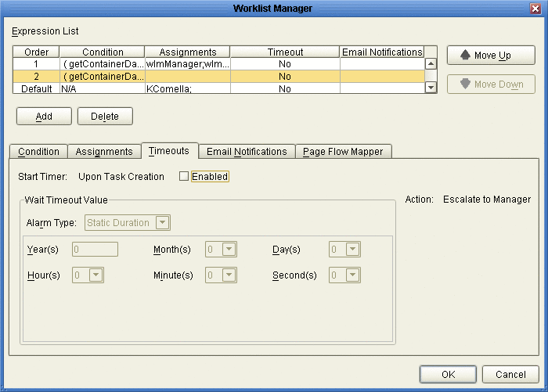Click the Assignments column header
This screenshot has height=392, width=548.
(188, 52)
